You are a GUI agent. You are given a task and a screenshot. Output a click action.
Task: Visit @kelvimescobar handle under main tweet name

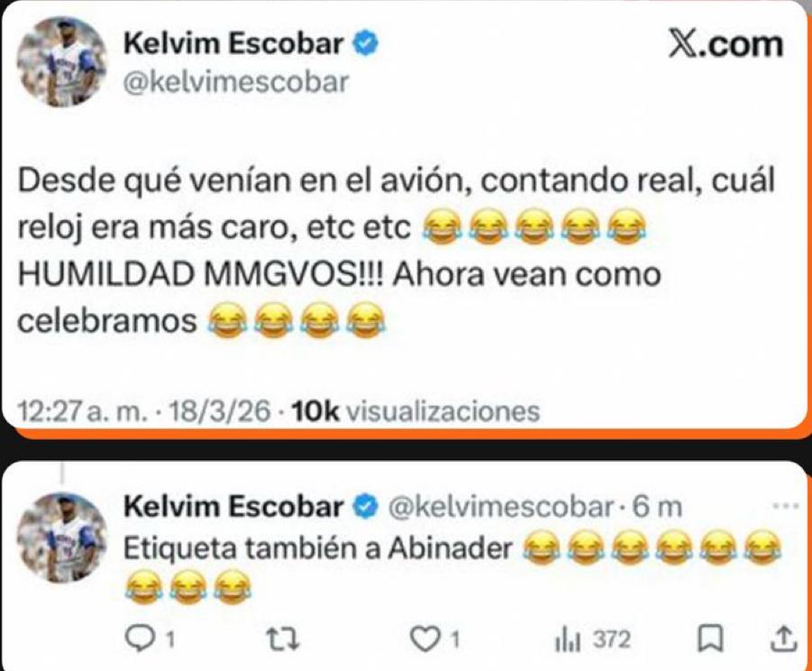pos(235,82)
